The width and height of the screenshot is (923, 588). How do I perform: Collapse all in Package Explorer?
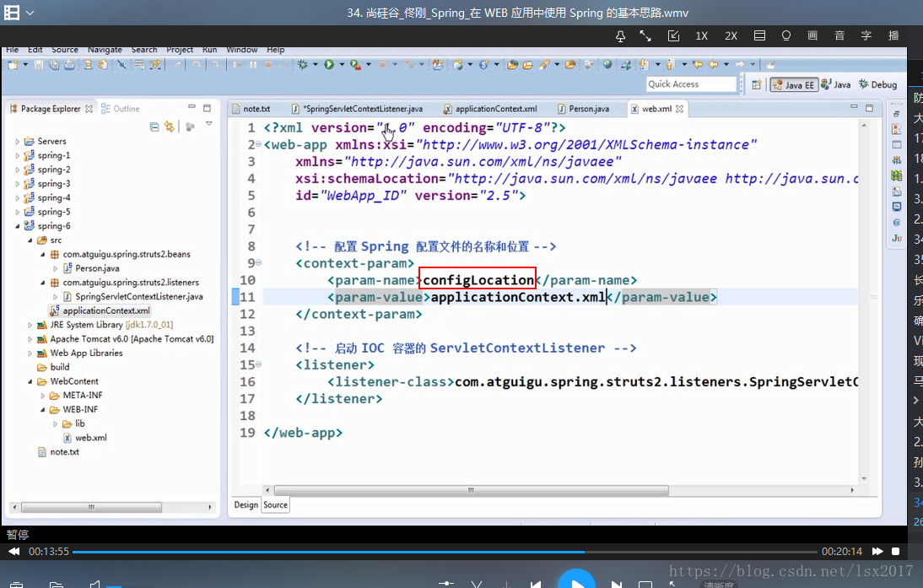point(154,127)
